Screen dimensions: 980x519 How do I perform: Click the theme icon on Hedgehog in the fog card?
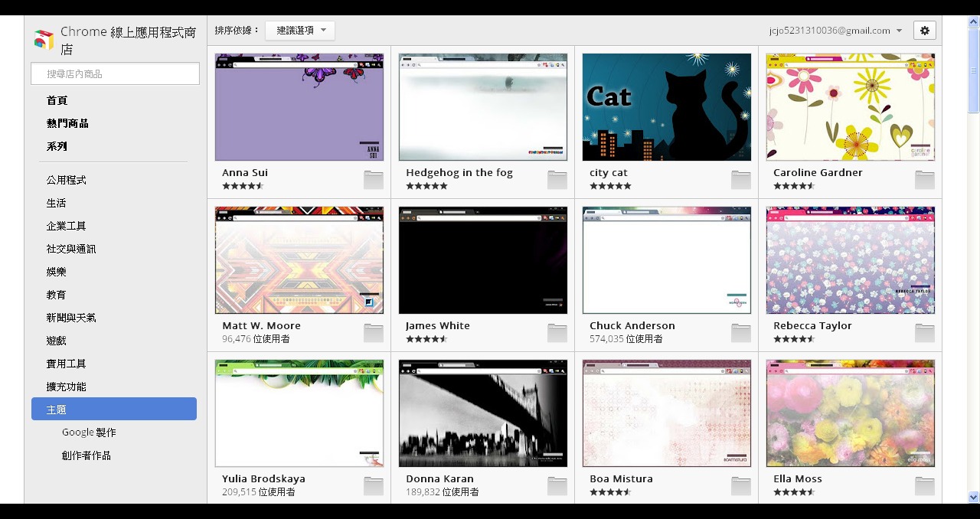(x=557, y=180)
